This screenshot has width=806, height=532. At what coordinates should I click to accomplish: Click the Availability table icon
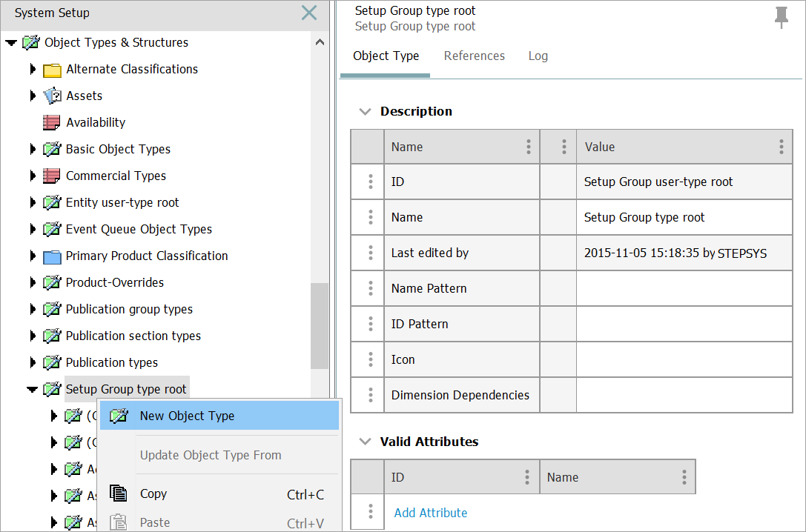pyautogui.click(x=52, y=123)
